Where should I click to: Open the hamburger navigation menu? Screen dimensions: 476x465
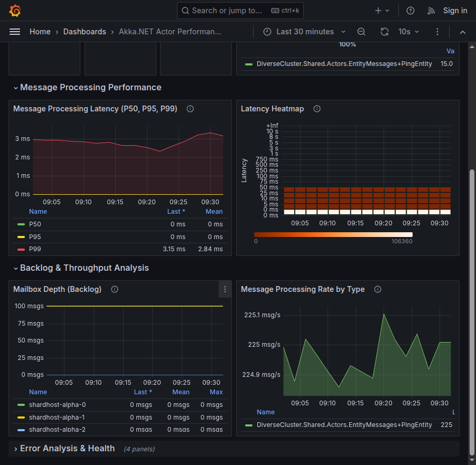pyautogui.click(x=15, y=32)
